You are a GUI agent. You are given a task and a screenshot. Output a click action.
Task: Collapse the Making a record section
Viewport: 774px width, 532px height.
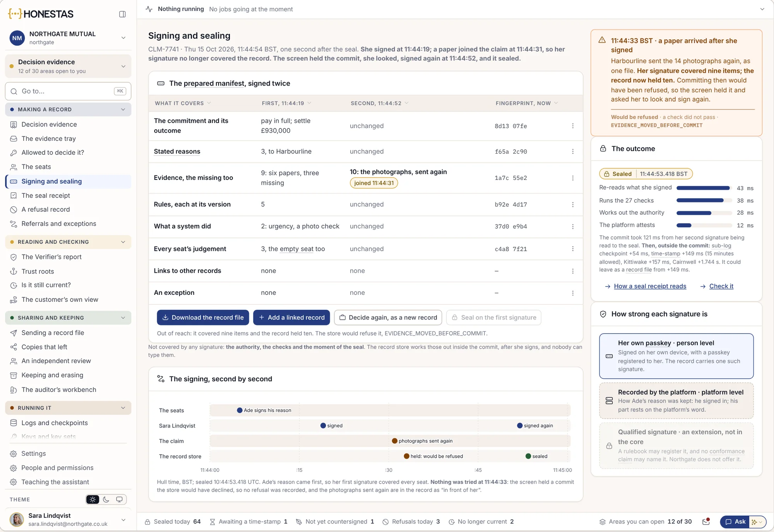(x=68, y=109)
